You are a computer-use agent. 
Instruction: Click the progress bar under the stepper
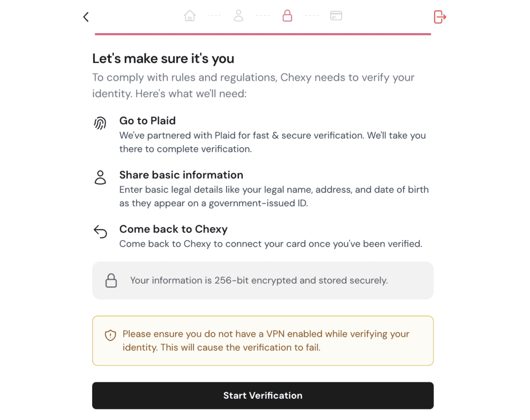pos(262,34)
